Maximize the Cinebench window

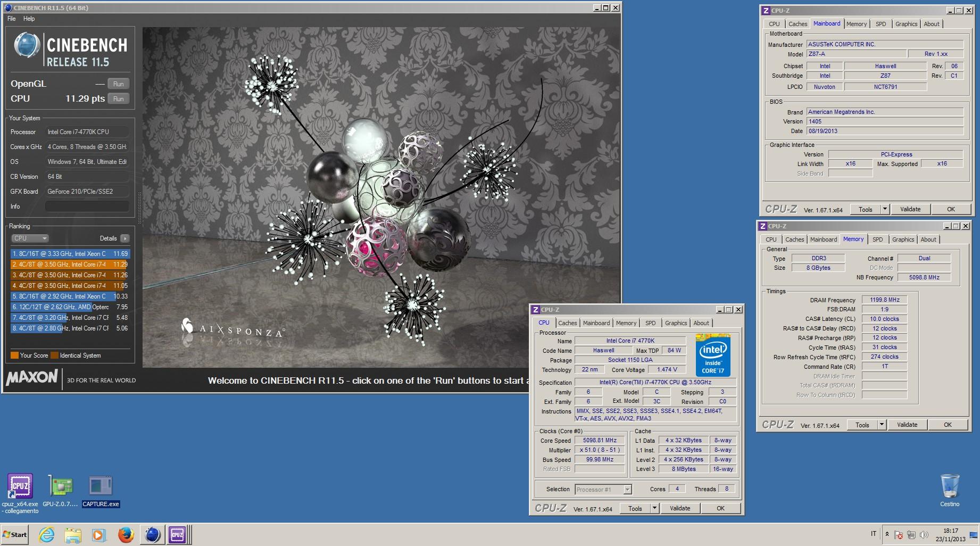click(606, 8)
